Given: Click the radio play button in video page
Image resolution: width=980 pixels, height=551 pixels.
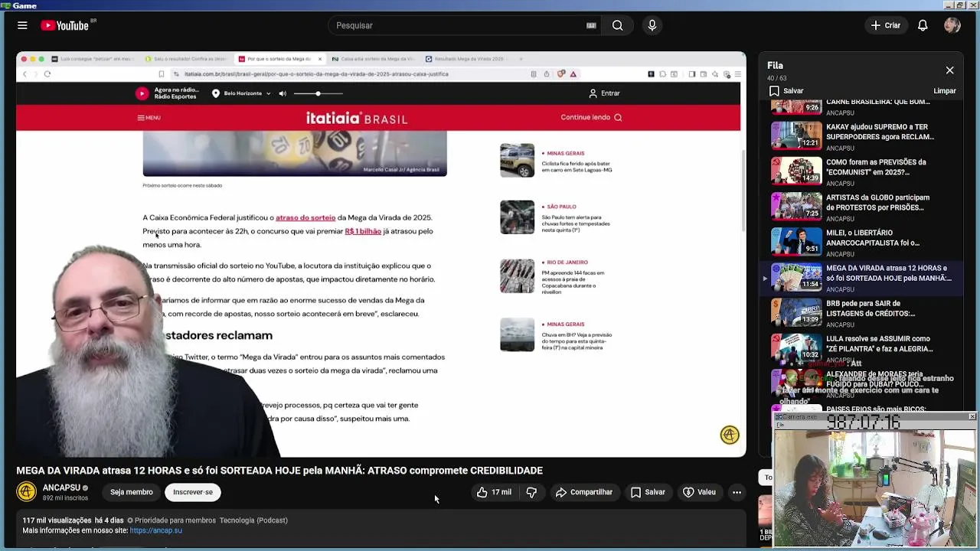Looking at the screenshot, I should (142, 93).
